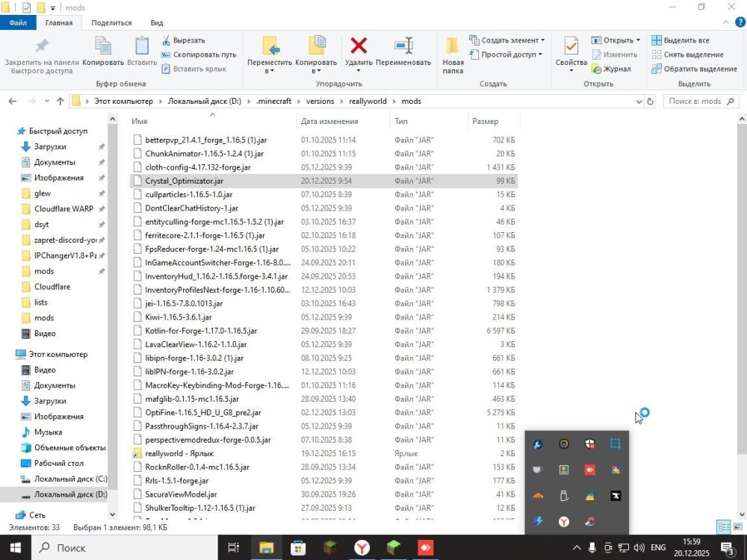This screenshot has width=747, height=560.
Task: Click Обратить выделение
Action: pyautogui.click(x=695, y=69)
